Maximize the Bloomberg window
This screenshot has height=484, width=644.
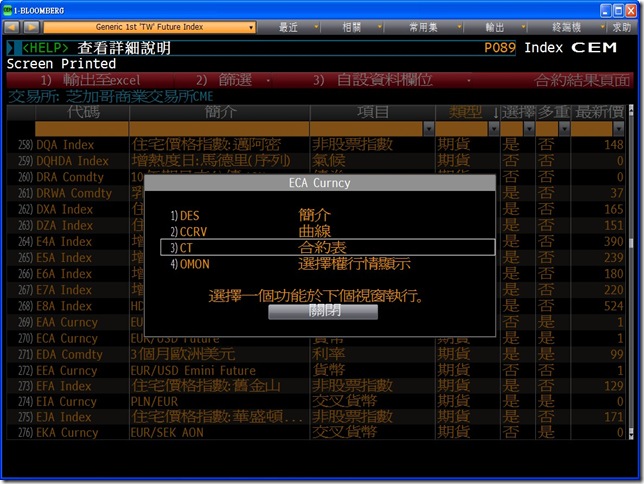click(x=618, y=11)
